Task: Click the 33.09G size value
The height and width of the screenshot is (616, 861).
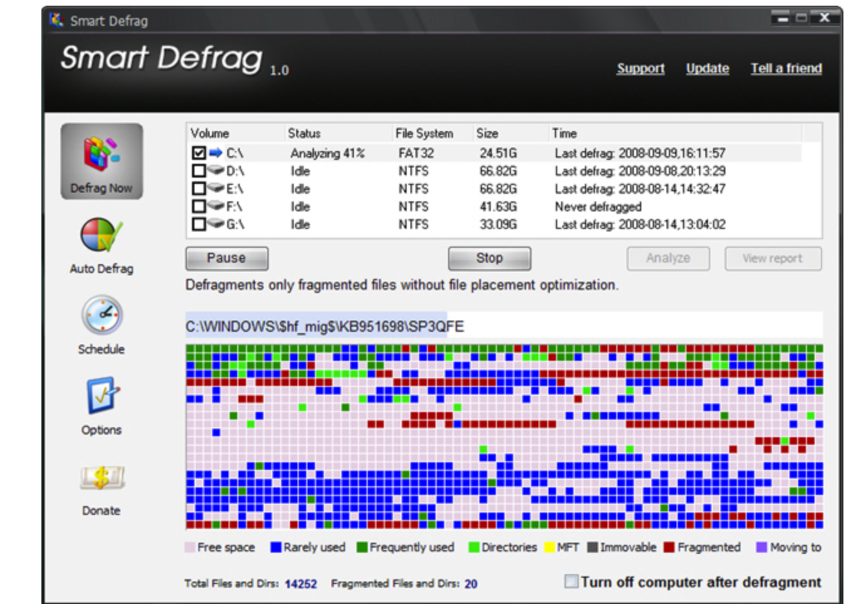Action: click(498, 224)
